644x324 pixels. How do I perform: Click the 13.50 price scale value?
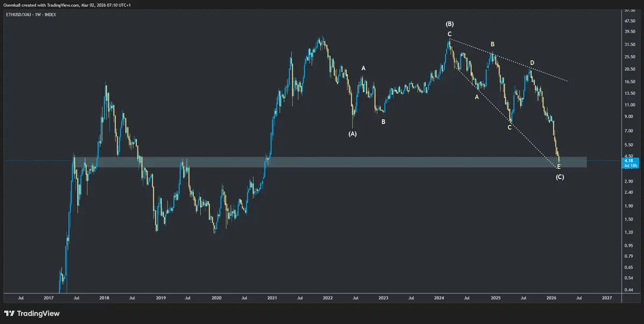(630, 93)
